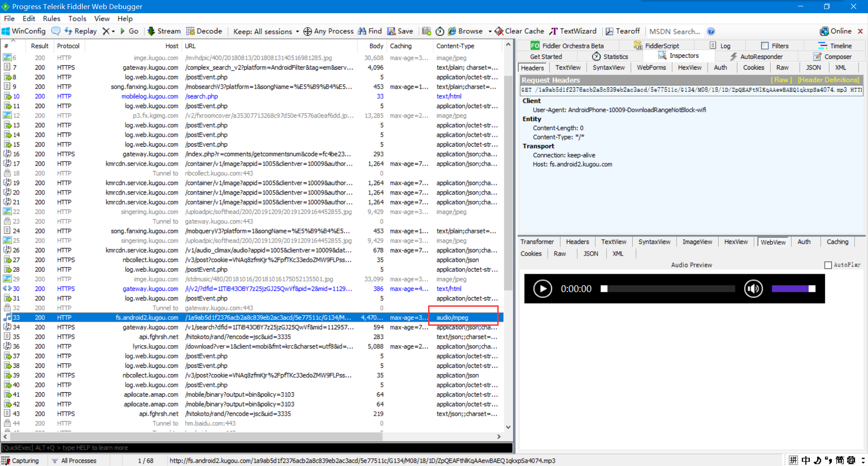The image size is (868, 466).
Task: Enable the AutoPlay checkbox
Action: pos(828,265)
